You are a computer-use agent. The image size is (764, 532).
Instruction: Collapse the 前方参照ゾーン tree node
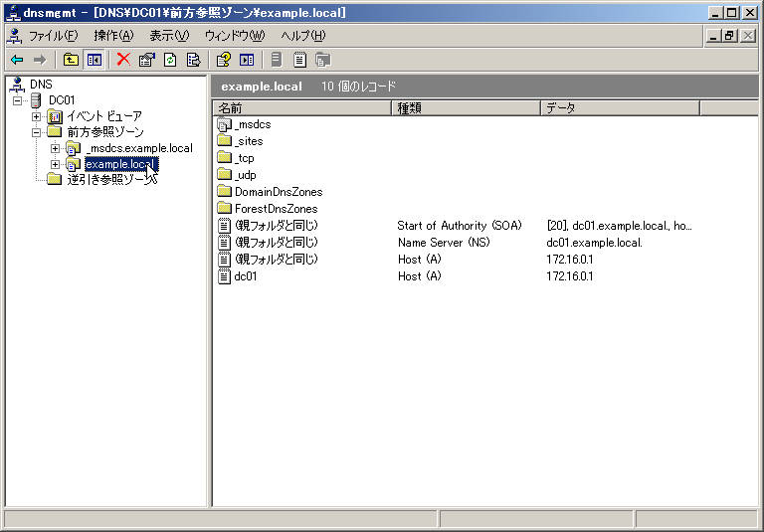[x=37, y=132]
